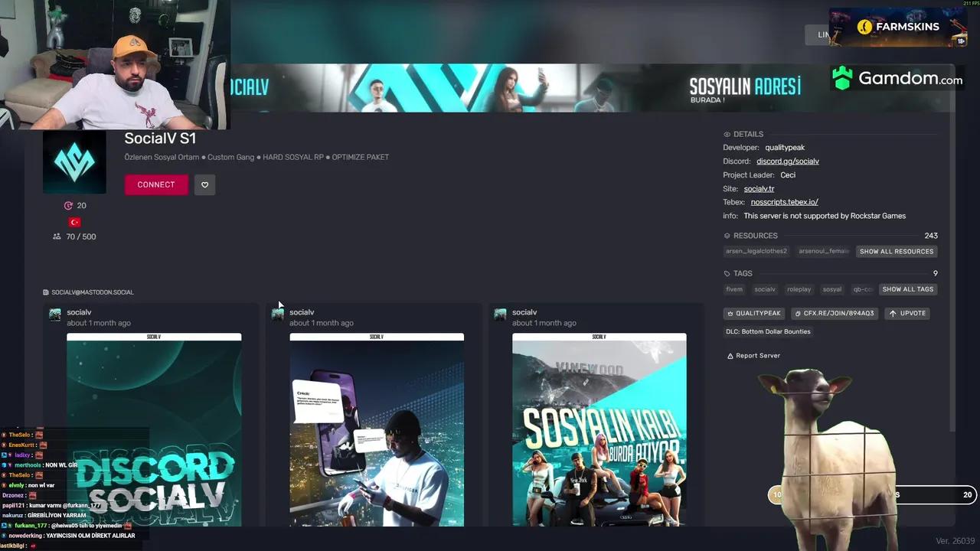Click third post's socialv avatar
Screen dimensions: 980x551
pos(500,315)
